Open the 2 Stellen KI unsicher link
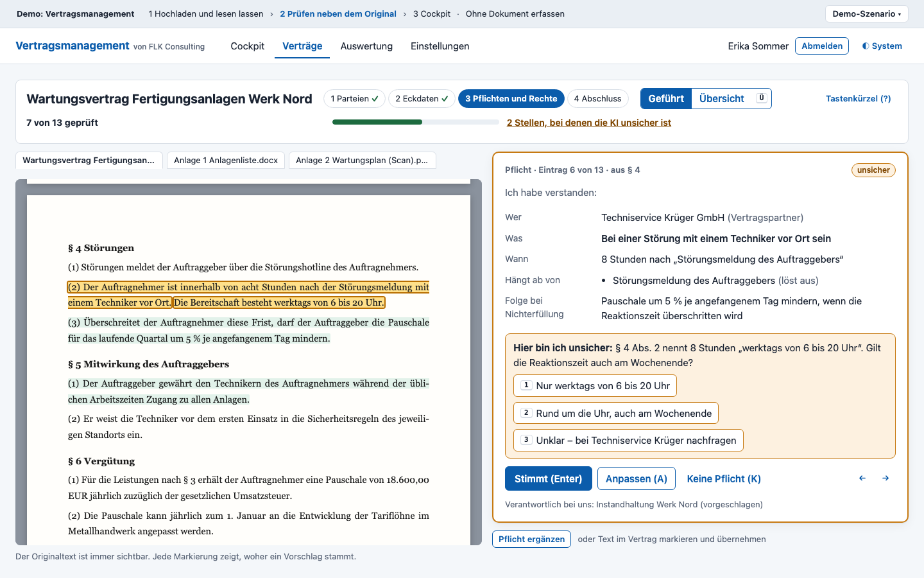 coord(589,123)
